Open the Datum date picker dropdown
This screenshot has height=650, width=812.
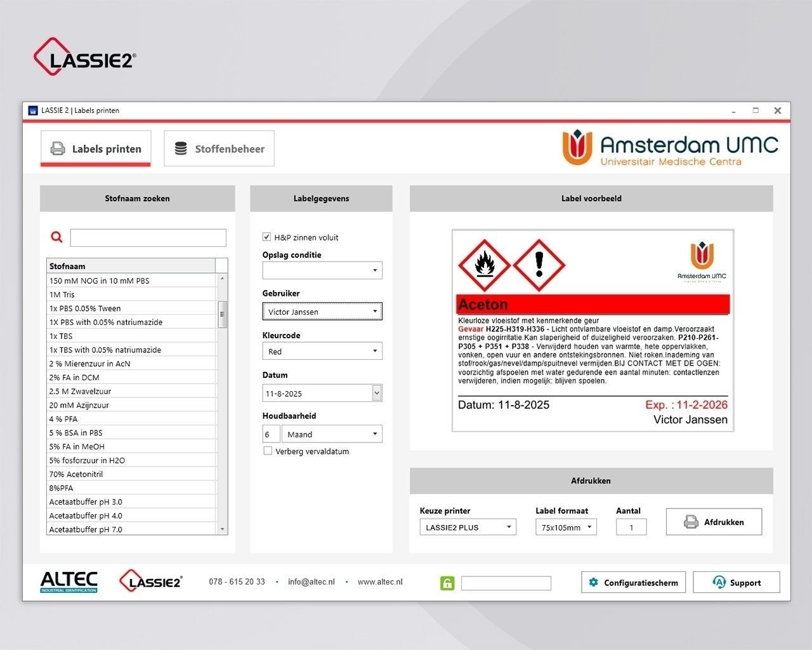[x=377, y=394]
